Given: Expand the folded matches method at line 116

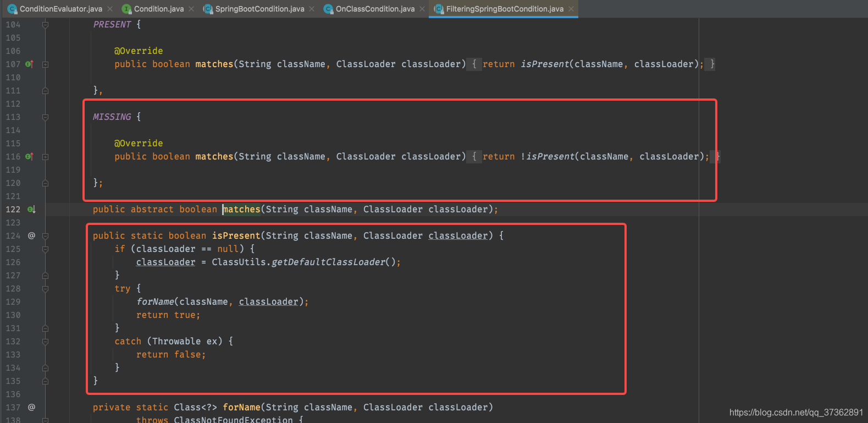Looking at the screenshot, I should 46,157.
